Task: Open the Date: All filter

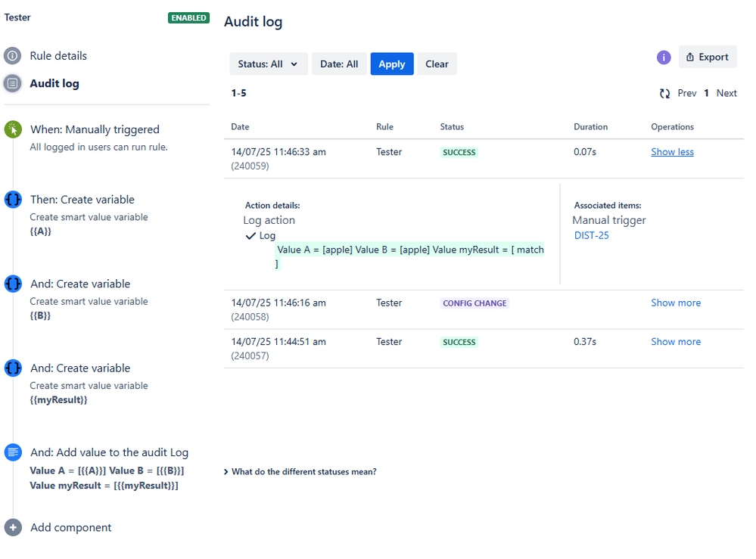Action: tap(339, 64)
